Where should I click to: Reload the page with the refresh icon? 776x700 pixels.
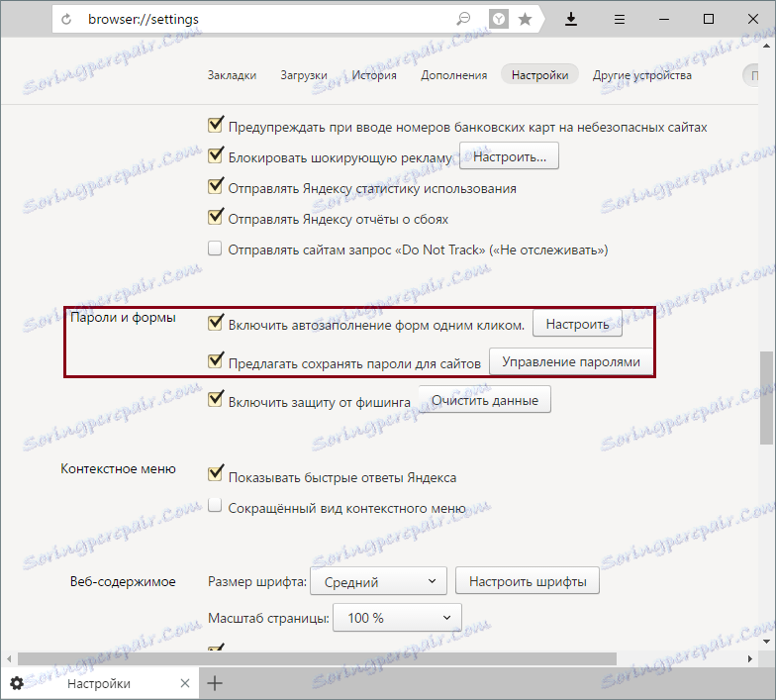pos(66,20)
